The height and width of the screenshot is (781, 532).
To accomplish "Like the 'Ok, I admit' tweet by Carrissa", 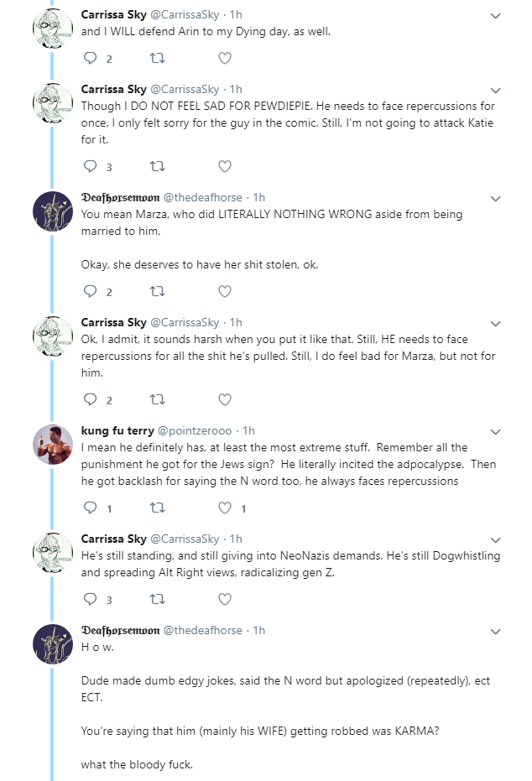I will tap(225, 399).
